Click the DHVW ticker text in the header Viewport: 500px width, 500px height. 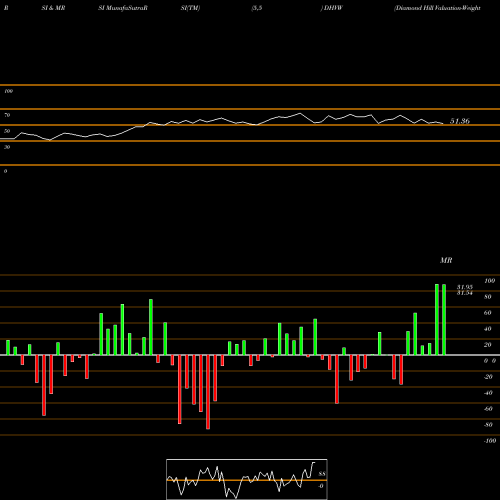pyautogui.click(x=333, y=8)
